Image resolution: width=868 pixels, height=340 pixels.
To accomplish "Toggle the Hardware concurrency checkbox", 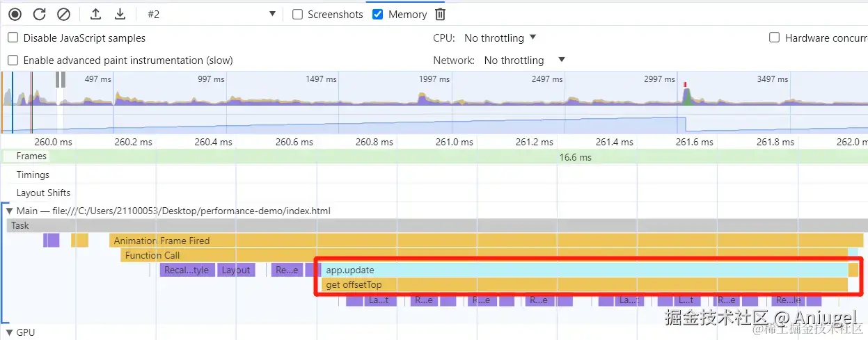I will (774, 38).
